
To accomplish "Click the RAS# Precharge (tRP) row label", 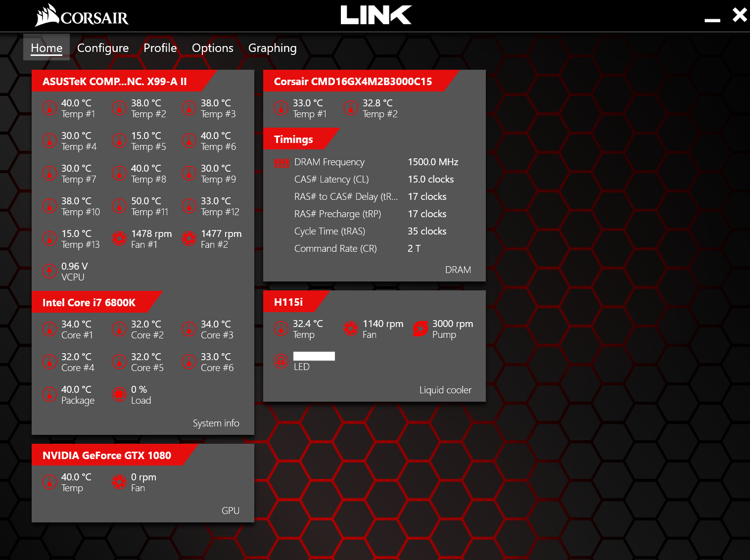I will (x=338, y=214).
